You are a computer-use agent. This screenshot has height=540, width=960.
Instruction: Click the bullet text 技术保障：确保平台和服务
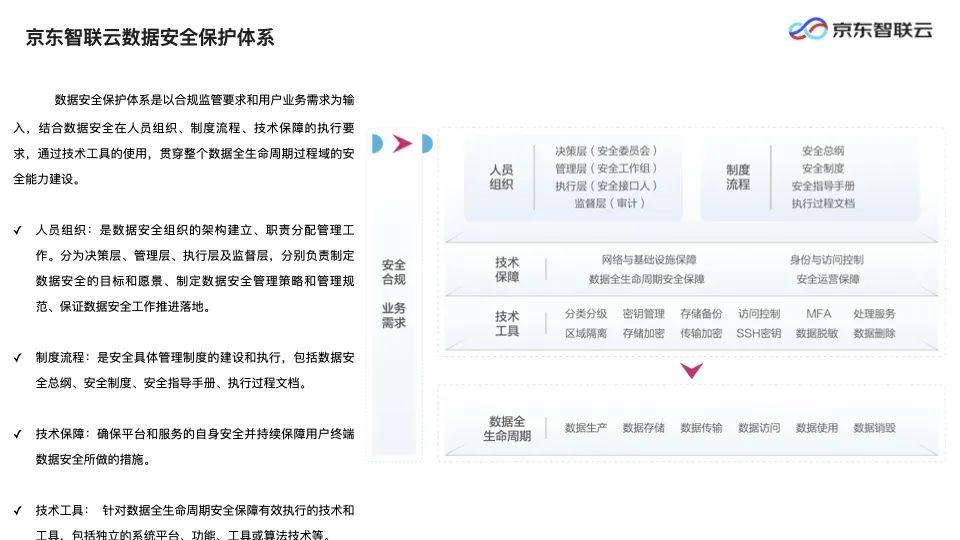click(x=195, y=447)
